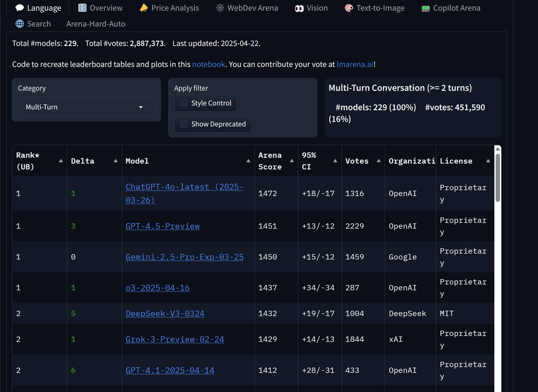The height and width of the screenshot is (392, 538).
Task: Click the speech bubble icon on Language tab
Action: coord(19,8)
